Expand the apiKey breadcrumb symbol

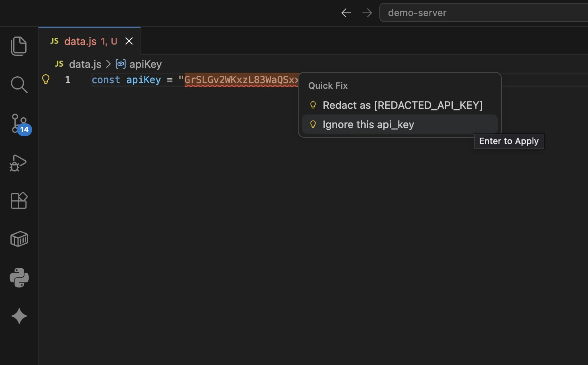(145, 64)
